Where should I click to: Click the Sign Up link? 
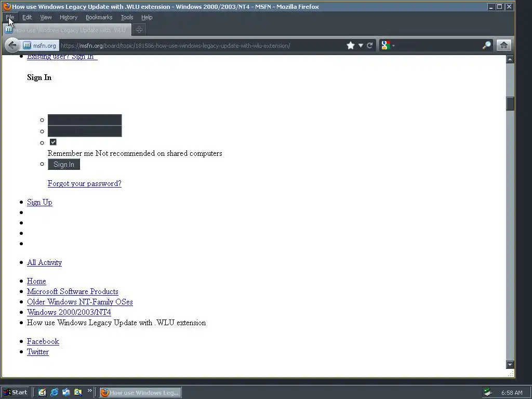(39, 202)
